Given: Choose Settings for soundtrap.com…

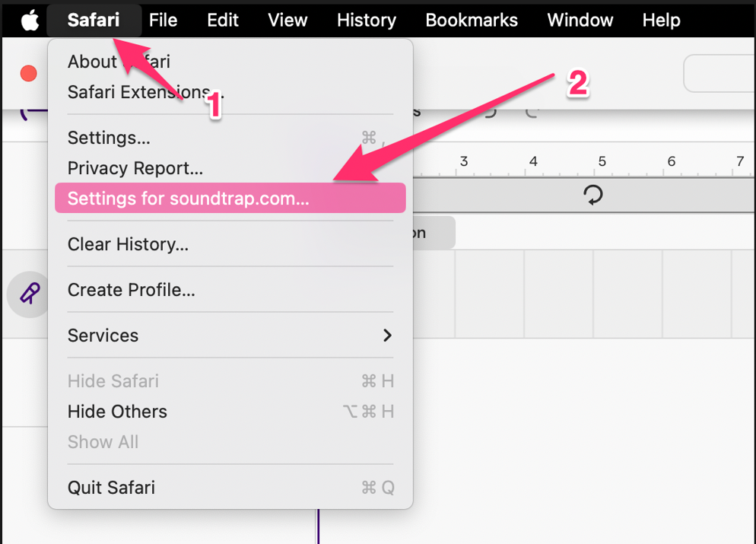Looking at the screenshot, I should (x=230, y=199).
